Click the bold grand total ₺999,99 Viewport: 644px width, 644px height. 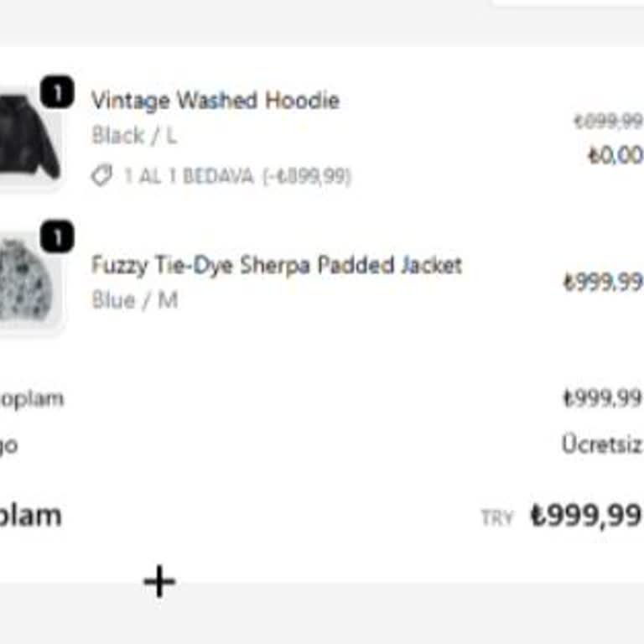click(x=586, y=514)
